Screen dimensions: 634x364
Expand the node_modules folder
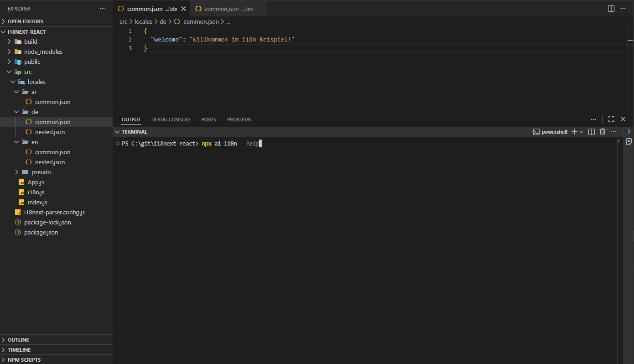(x=56, y=52)
